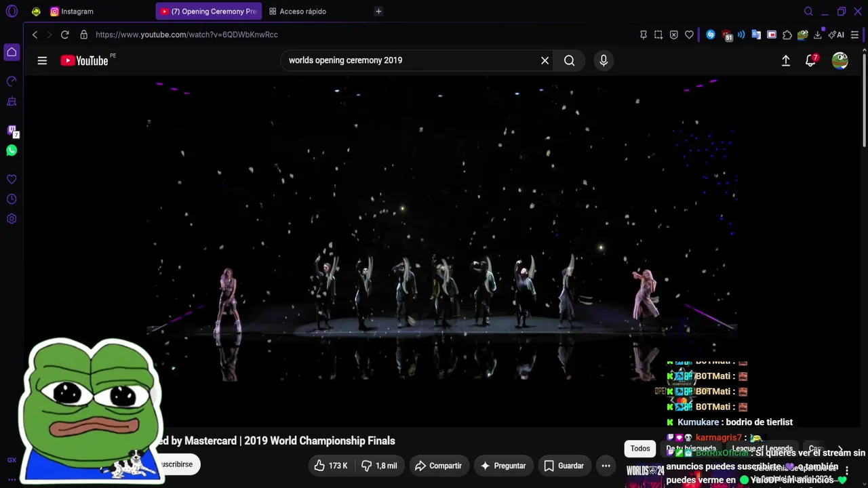Open the Shazam extension
This screenshot has height=488, width=868.
coord(711,35)
